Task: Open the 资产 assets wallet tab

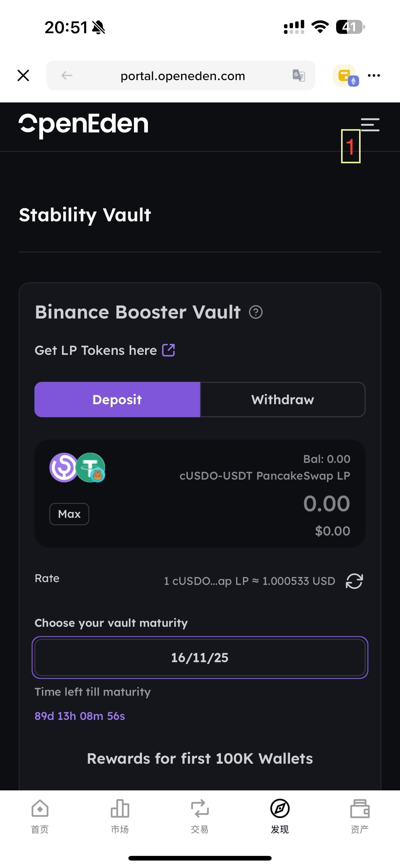Action: pos(360,816)
